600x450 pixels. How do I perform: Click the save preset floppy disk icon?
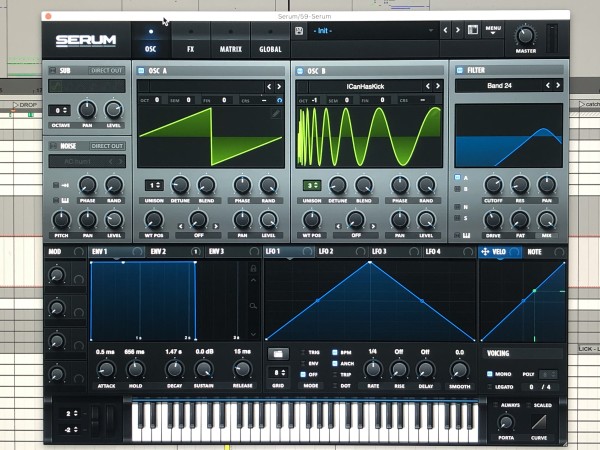[299, 31]
